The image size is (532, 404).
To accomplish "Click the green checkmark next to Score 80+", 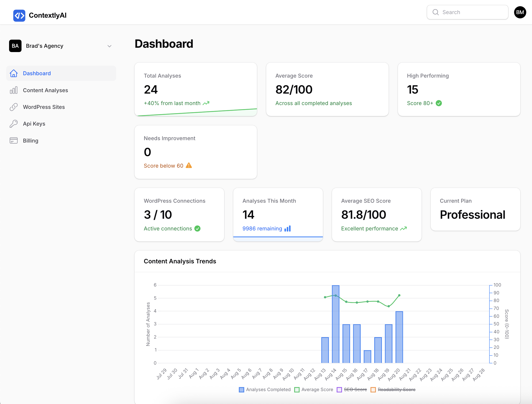I will (x=439, y=103).
